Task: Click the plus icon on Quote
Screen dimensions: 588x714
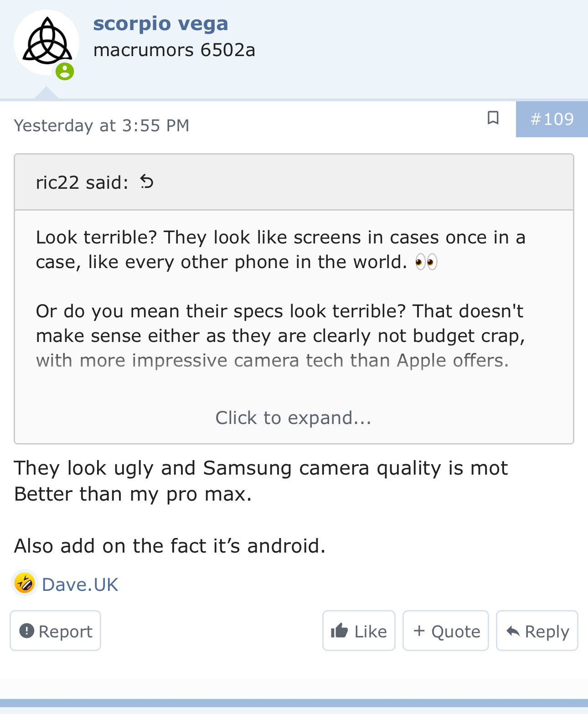Action: [x=419, y=631]
